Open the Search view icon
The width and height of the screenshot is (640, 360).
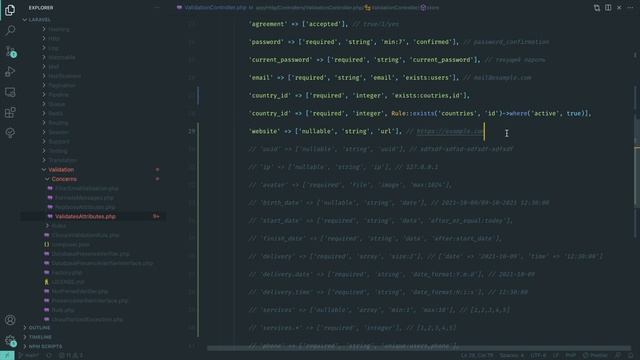point(10,30)
